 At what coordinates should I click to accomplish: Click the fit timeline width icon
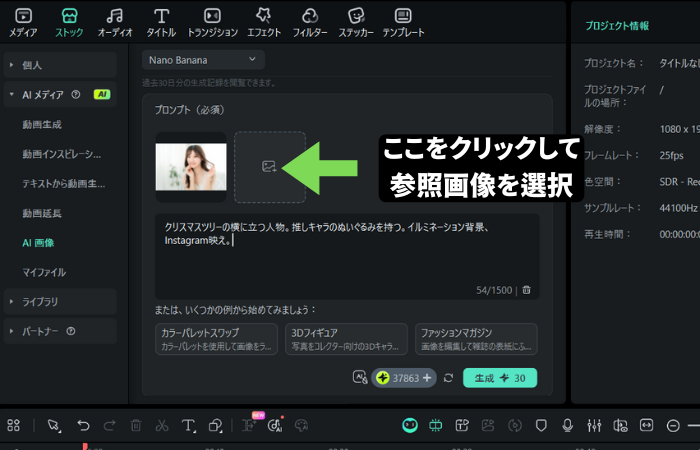pos(646,425)
